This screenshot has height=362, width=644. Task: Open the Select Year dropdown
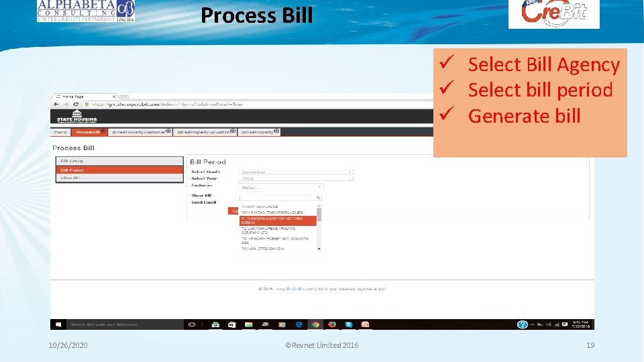click(x=296, y=178)
